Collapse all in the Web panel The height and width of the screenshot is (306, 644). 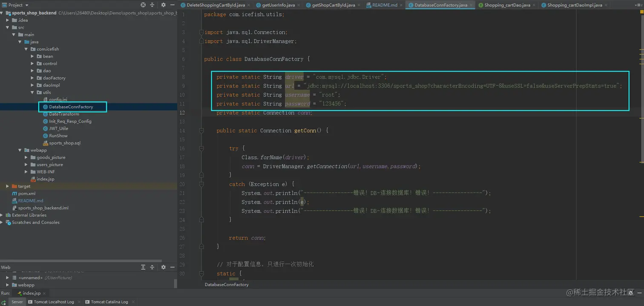pos(153,267)
